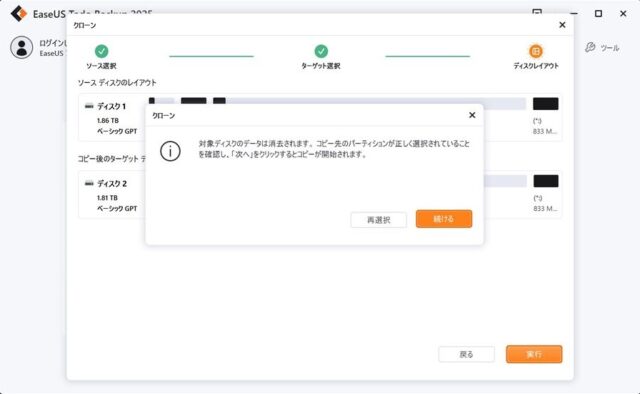Click the ディスク 2 label text

click(x=112, y=183)
